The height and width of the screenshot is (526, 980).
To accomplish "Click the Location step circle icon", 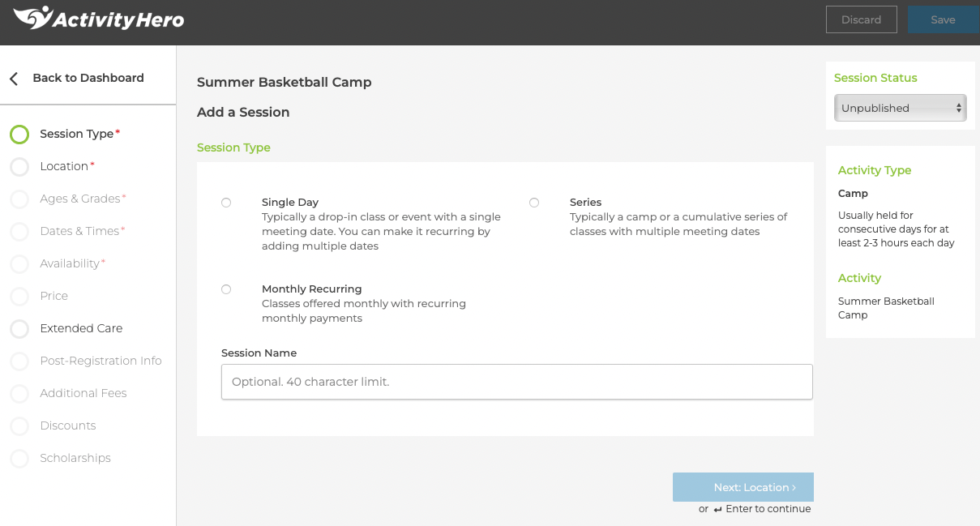I will click(19, 167).
